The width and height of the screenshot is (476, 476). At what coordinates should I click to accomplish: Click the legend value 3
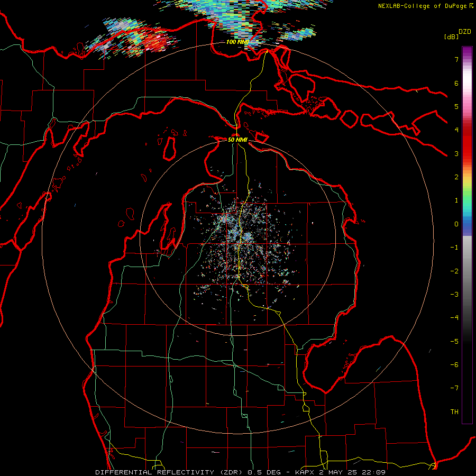pos(456,153)
